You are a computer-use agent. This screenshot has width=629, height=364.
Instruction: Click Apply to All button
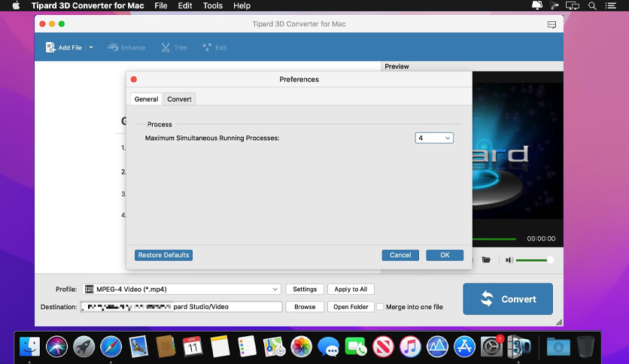coord(351,289)
